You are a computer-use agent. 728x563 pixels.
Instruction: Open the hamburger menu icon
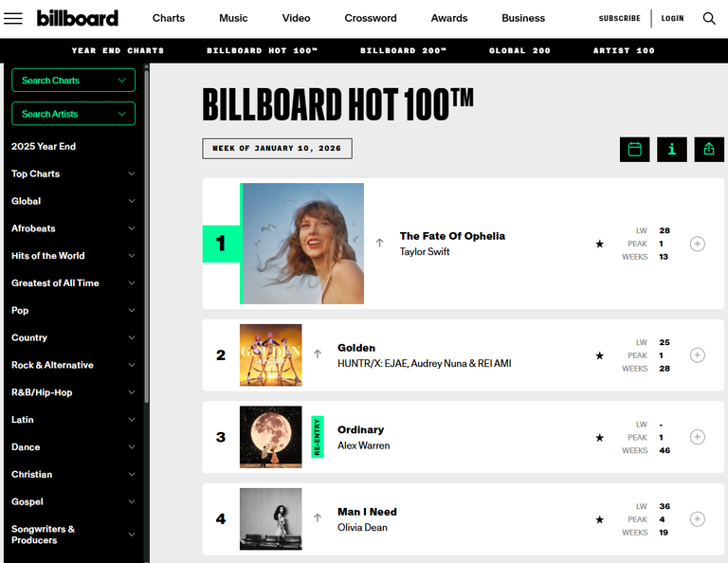pos(12,18)
